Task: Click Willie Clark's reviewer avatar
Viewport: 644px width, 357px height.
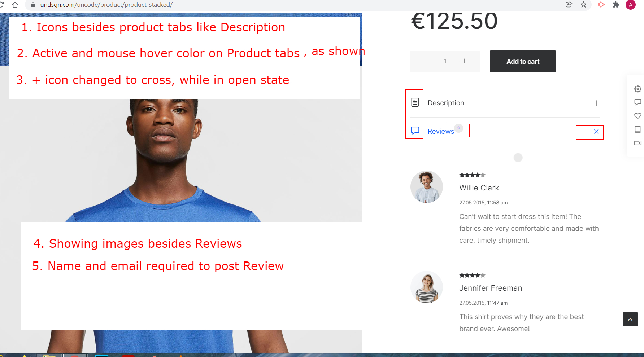Action: click(x=427, y=187)
